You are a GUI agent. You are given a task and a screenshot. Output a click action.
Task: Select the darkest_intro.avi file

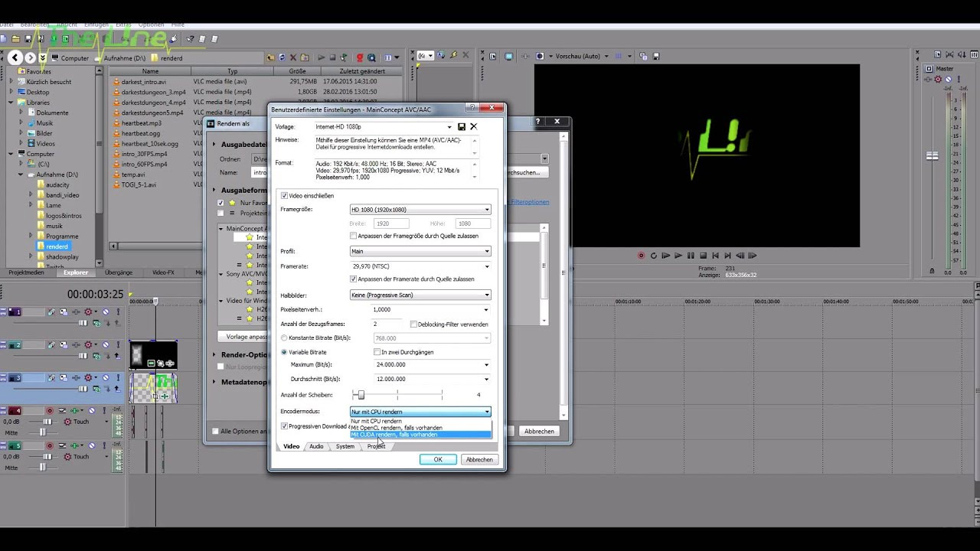(143, 82)
